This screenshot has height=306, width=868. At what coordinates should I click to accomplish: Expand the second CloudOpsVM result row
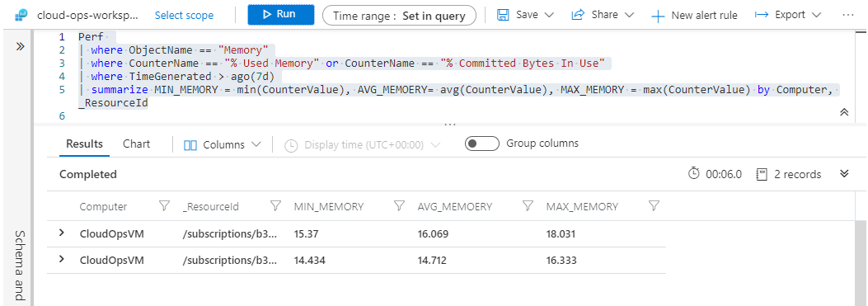click(62, 260)
